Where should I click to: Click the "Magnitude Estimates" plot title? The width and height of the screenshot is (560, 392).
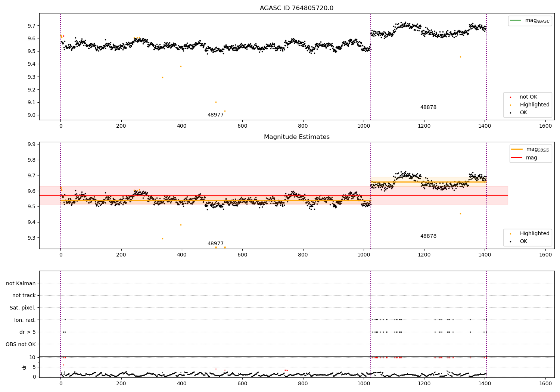(296, 137)
